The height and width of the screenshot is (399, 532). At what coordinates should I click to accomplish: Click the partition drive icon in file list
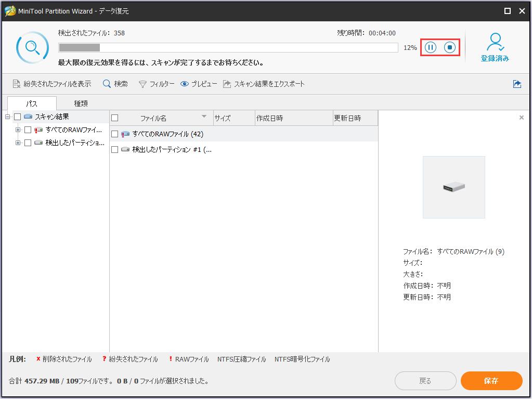coord(125,149)
